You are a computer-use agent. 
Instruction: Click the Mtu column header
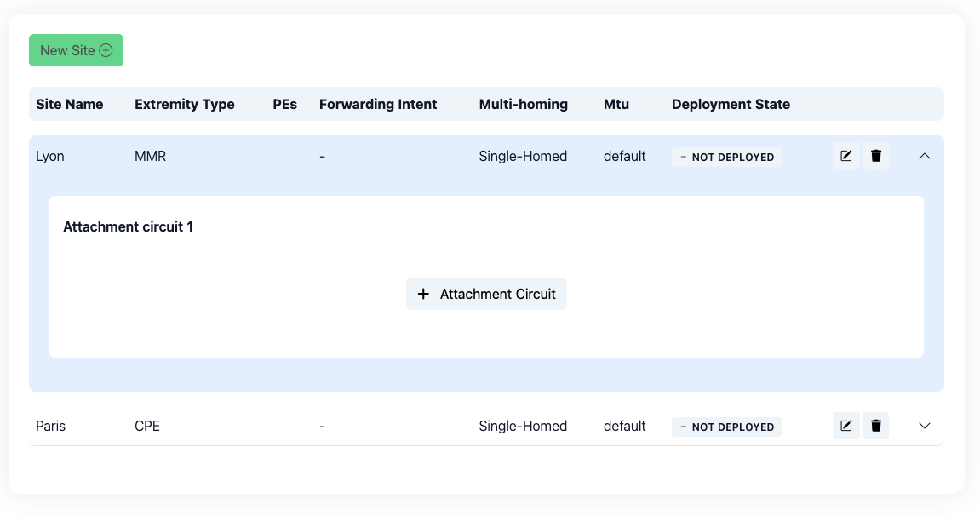pos(616,104)
